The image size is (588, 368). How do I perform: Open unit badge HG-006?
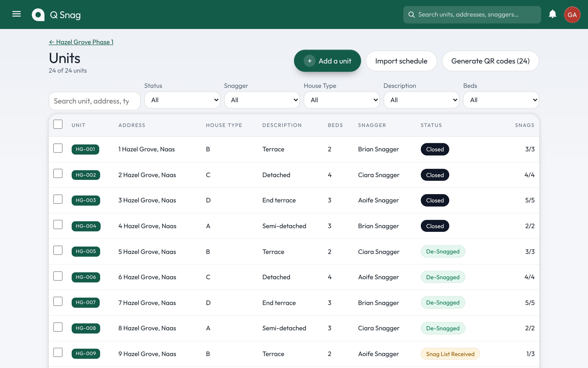click(86, 277)
